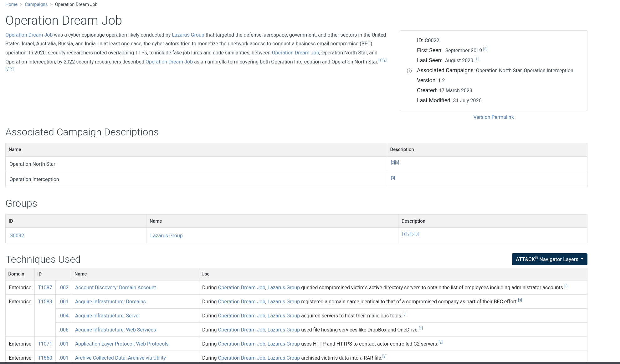The width and height of the screenshot is (620, 364).
Task: Go to Home breadcrumb link
Action: [11, 4]
